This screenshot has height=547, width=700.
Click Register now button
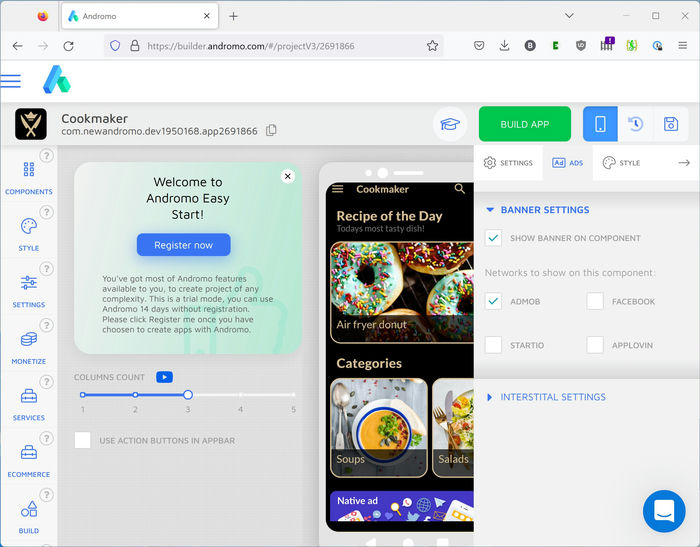(183, 245)
